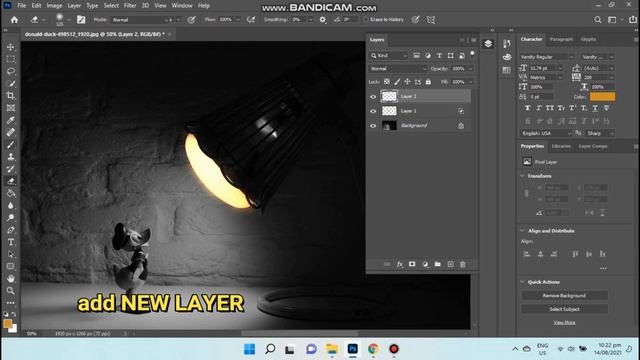Open Photoshop from the Windows taskbar
640x360 pixels.
point(353,349)
